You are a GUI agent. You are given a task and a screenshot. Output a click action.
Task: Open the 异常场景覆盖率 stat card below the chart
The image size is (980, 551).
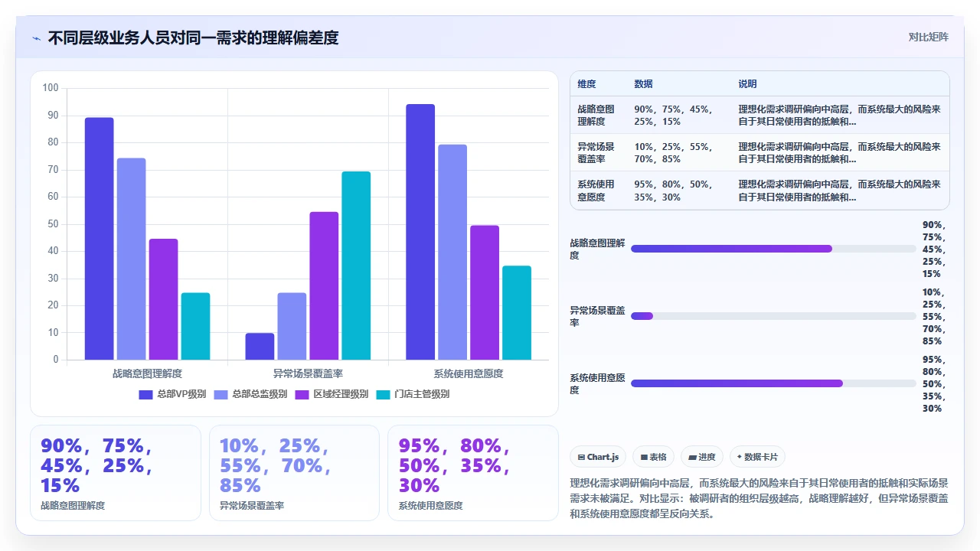[x=295, y=473]
